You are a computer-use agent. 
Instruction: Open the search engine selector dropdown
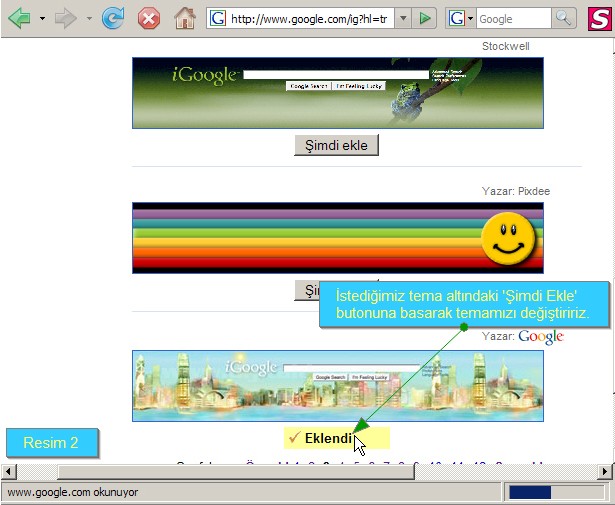[x=460, y=18]
